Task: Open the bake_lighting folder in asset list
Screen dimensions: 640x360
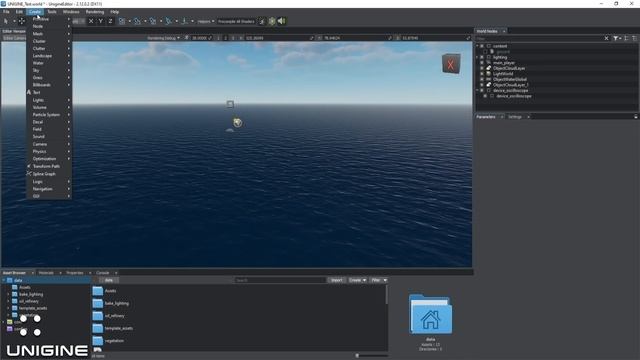Action: [x=111, y=303]
